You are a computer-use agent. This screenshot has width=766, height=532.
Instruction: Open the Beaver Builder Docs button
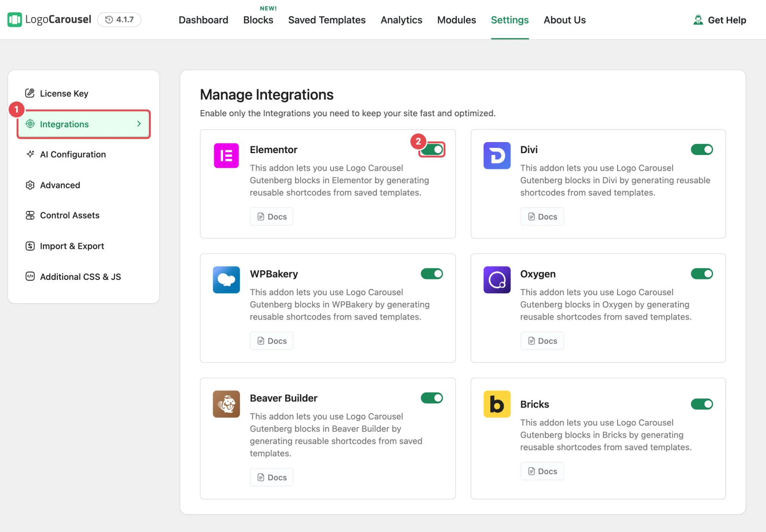pyautogui.click(x=271, y=477)
